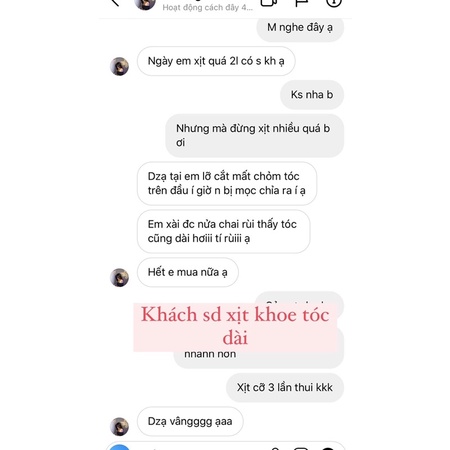Tap the microphone icon in message bar
Viewport: 450px width, 450px height.
[x=275, y=449]
